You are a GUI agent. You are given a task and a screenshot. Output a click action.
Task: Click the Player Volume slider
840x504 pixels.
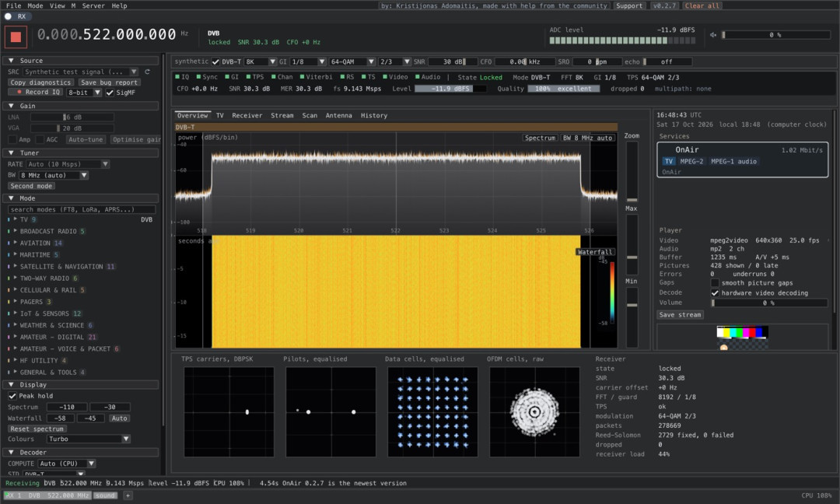click(769, 303)
